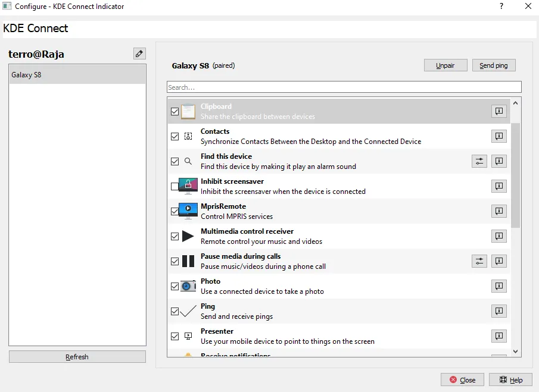The height and width of the screenshot is (392, 539).
Task: View info for the MprisRemote plugin
Action: [499, 211]
